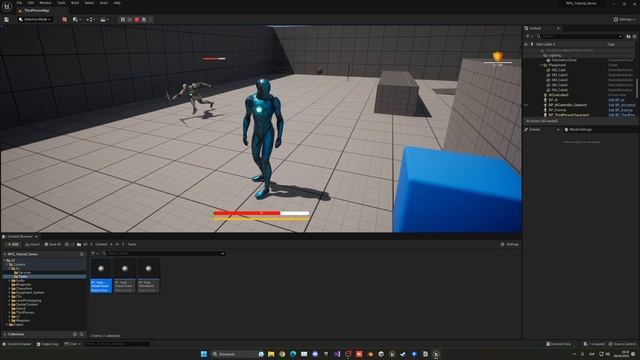Open the Window menu
Viewport: 640px width, 360px height.
tap(45, 3)
